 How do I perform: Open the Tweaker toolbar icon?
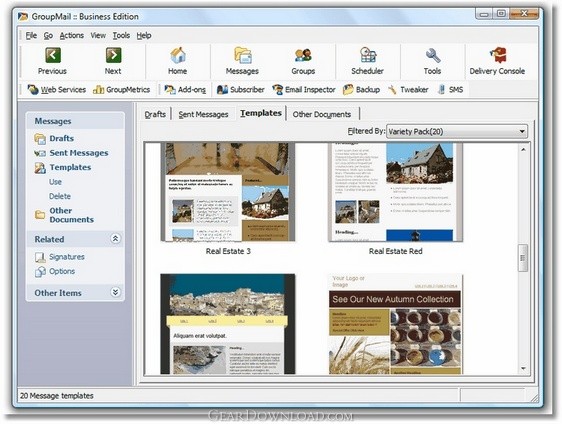(x=392, y=90)
